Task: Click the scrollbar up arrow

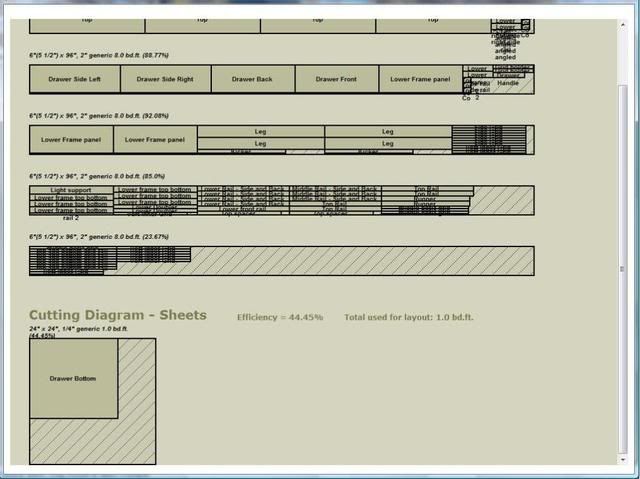Action: click(x=622, y=25)
